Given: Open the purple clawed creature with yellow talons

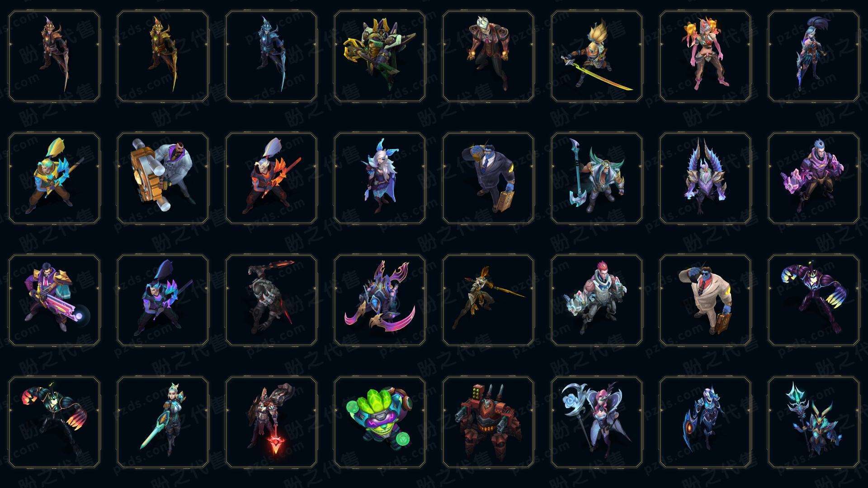Looking at the screenshot, I should (x=814, y=300).
